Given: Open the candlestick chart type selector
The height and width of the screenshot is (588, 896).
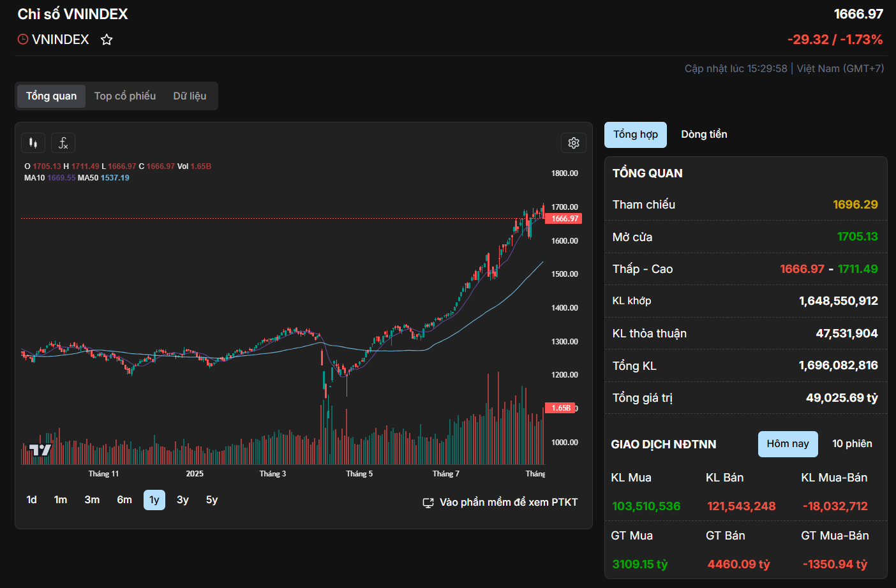Looking at the screenshot, I should pyautogui.click(x=33, y=143).
